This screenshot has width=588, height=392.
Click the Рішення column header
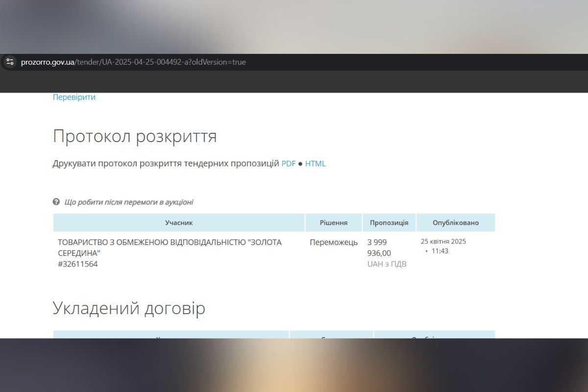[x=334, y=222]
